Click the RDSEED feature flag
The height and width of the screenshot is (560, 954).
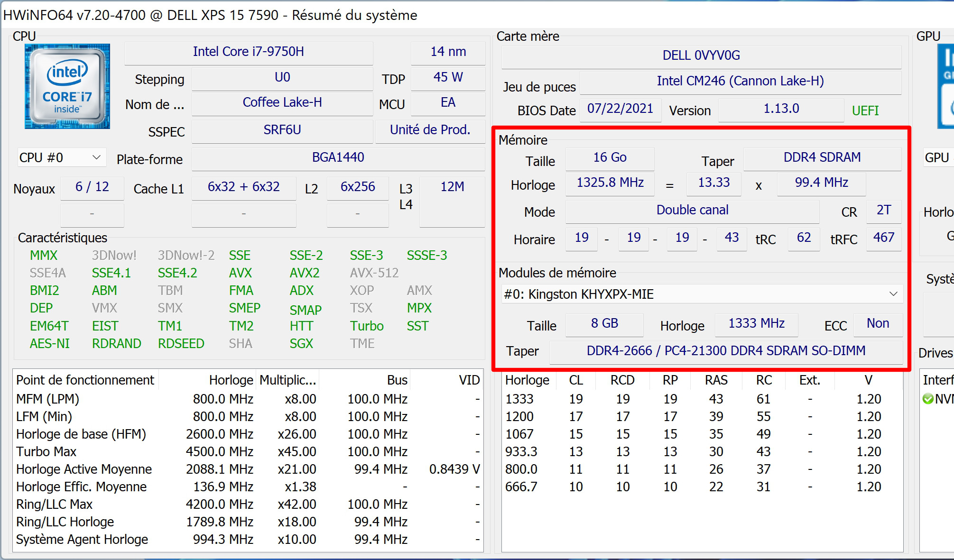(x=181, y=344)
